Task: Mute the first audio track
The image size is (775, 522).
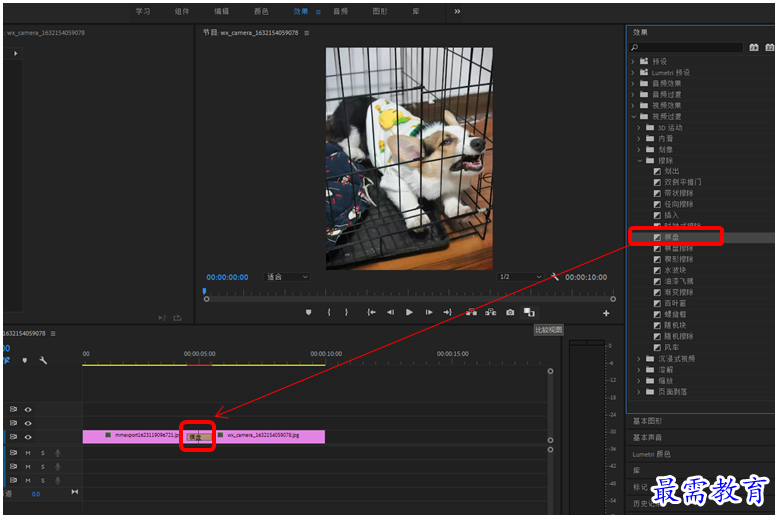Action: tap(28, 453)
